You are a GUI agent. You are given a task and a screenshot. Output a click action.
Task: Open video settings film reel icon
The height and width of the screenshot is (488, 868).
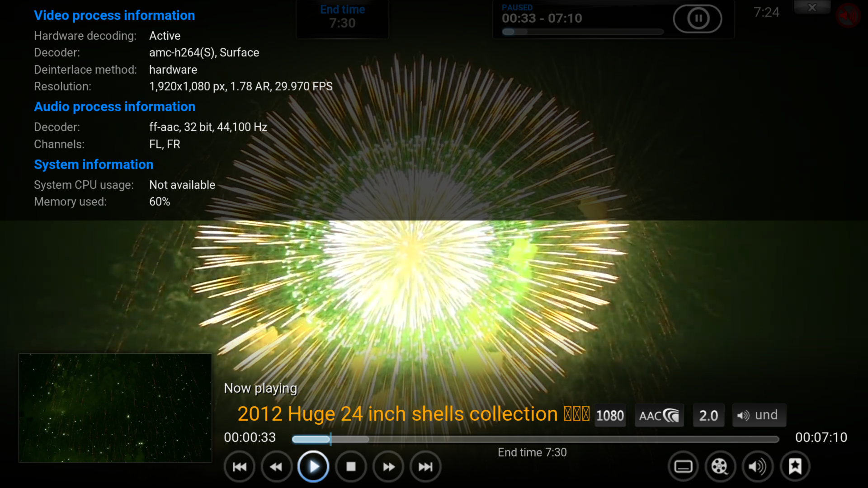720,467
